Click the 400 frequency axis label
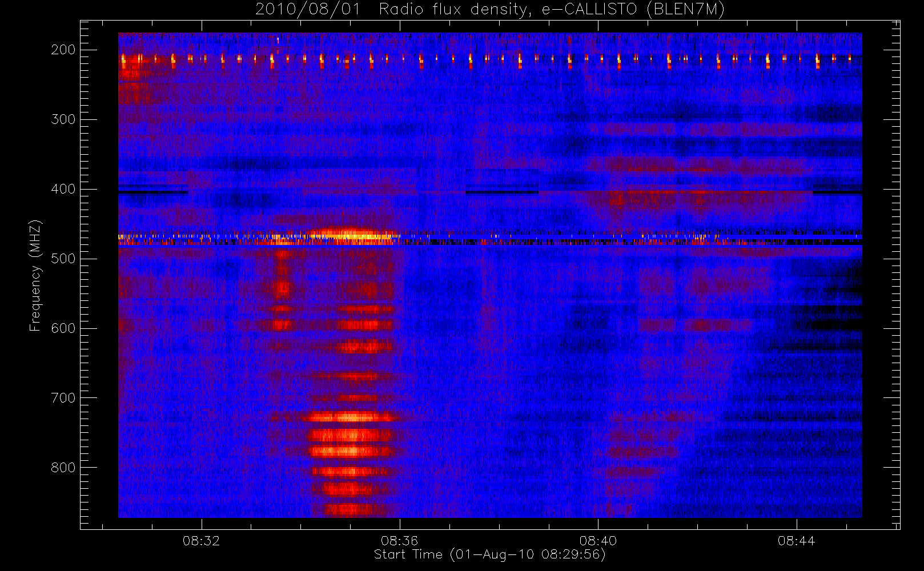924x571 pixels. point(63,189)
